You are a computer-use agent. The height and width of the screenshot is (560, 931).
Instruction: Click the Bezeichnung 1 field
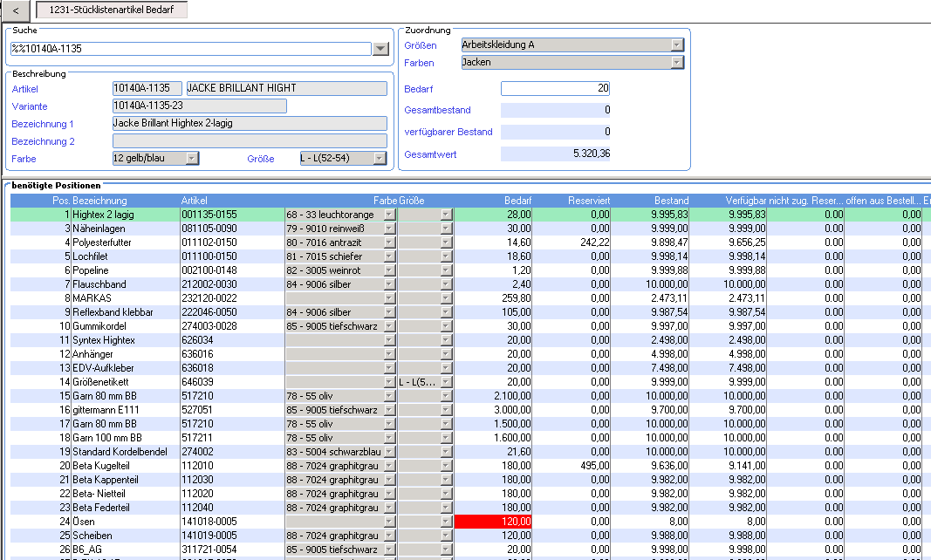pos(250,124)
